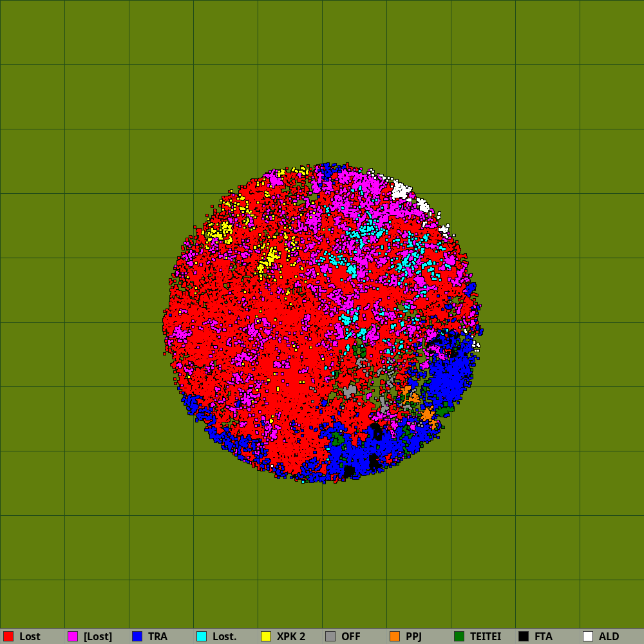The height and width of the screenshot is (644, 644).
Task: Select the 'PPJ' legend label
Action: (413, 636)
